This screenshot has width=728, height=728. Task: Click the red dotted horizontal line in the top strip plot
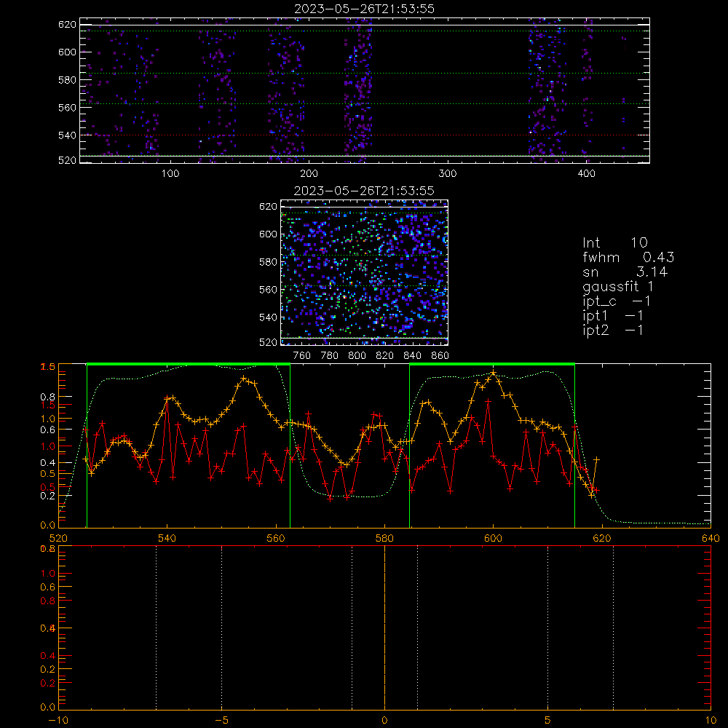coord(365,135)
